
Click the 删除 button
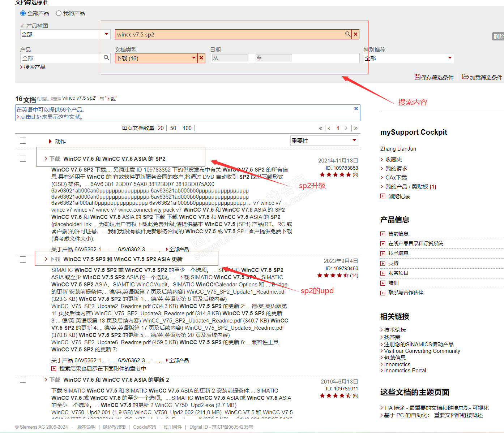point(498,36)
